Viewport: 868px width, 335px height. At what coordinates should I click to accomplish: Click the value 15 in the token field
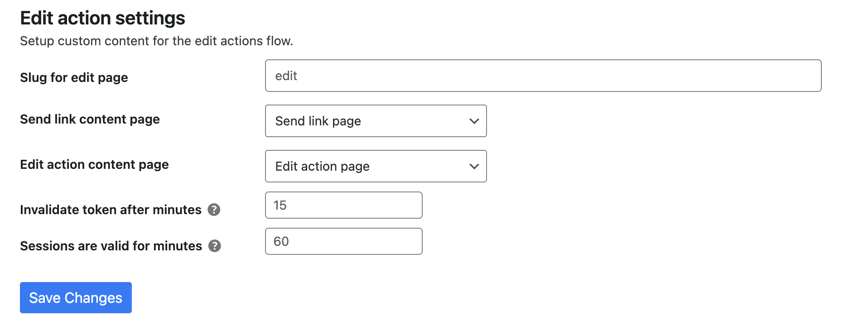[280, 205]
